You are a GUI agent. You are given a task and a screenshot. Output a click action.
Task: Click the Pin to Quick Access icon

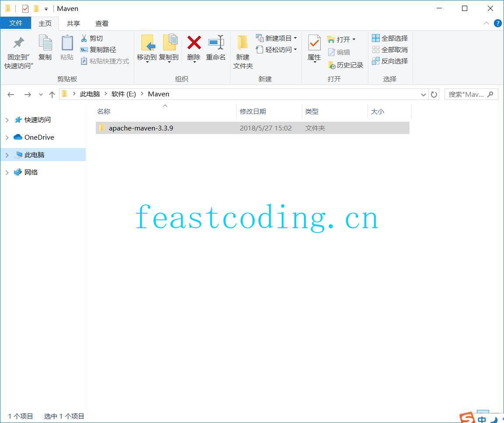[18, 43]
